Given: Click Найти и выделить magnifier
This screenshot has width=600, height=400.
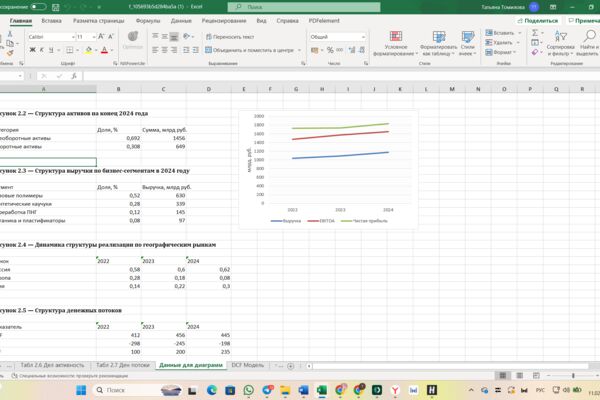Looking at the screenshot, I should [588, 43].
